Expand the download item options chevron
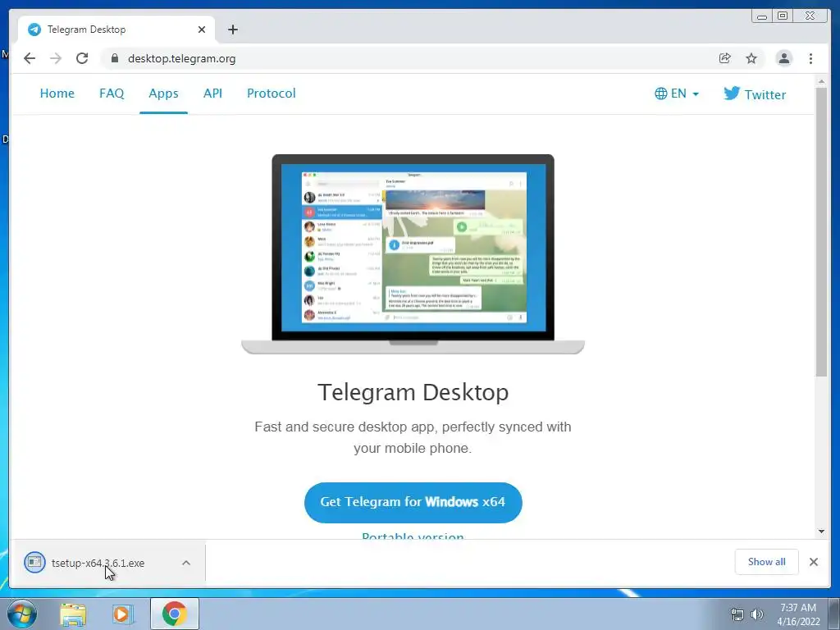 (x=186, y=563)
